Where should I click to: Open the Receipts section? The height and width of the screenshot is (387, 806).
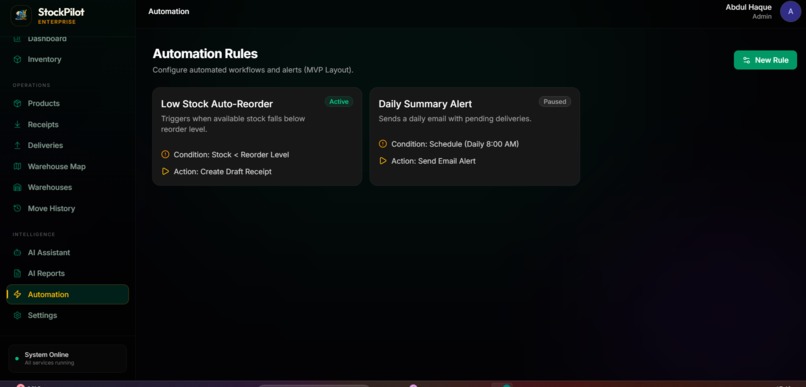[67, 125]
